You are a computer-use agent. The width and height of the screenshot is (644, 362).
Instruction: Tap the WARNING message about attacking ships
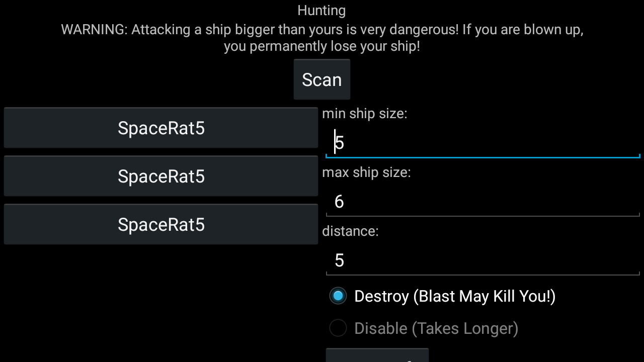322,38
